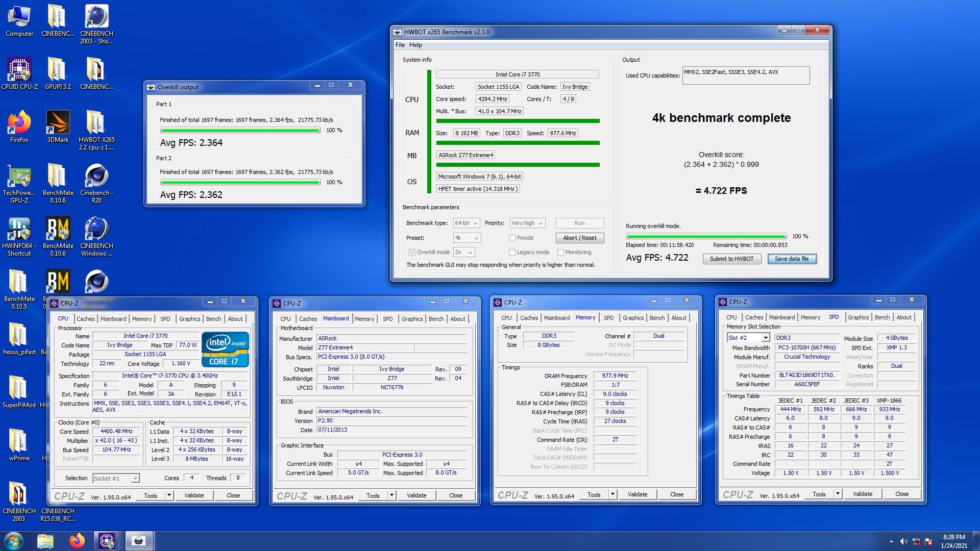Click the Part 2 progress bar
The image size is (980, 551).
[240, 183]
